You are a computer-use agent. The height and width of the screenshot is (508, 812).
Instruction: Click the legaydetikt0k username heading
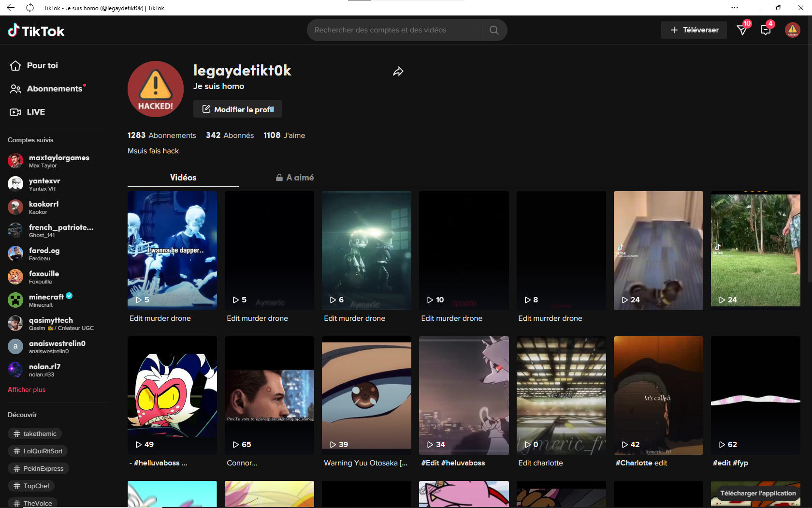tap(242, 71)
